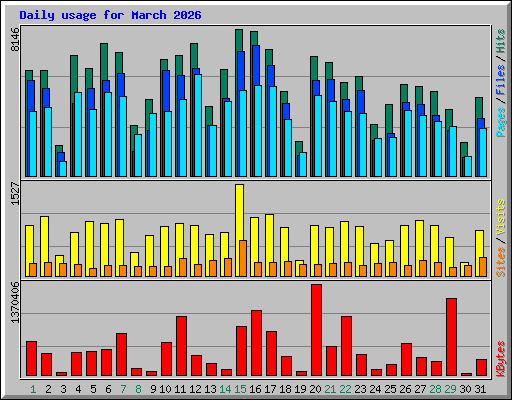
Task: Click the day 12 label on x-axis
Action: [x=195, y=389]
